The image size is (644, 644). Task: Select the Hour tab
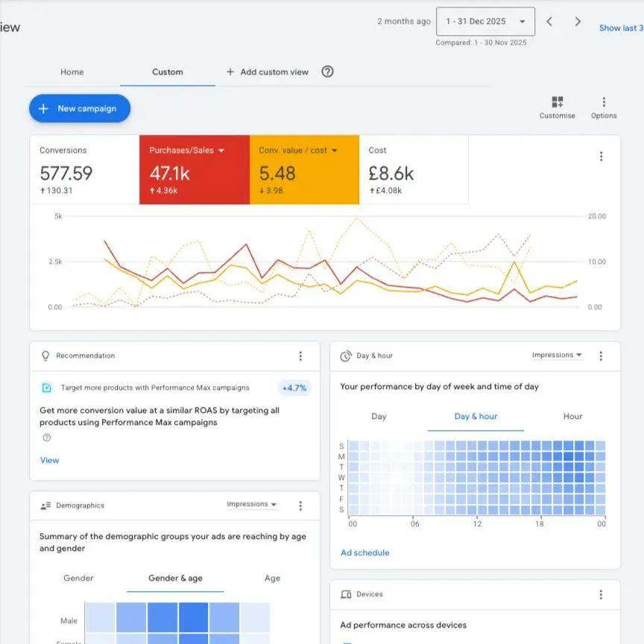click(572, 417)
